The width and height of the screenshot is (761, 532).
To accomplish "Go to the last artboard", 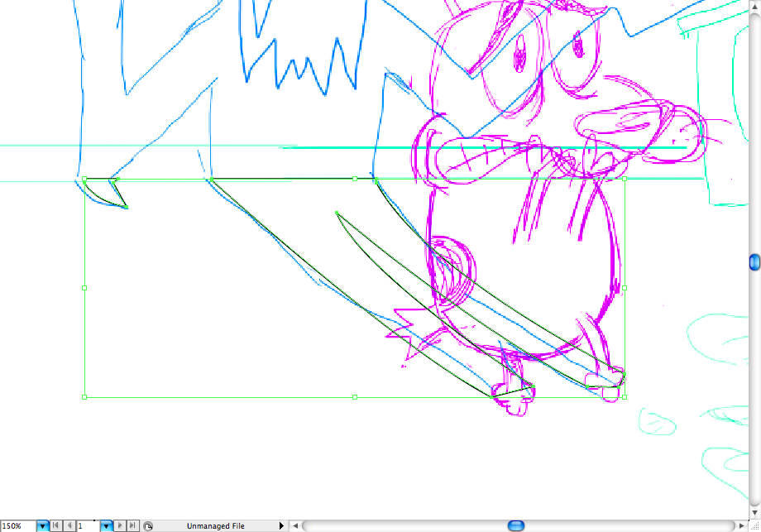I will click(132, 525).
